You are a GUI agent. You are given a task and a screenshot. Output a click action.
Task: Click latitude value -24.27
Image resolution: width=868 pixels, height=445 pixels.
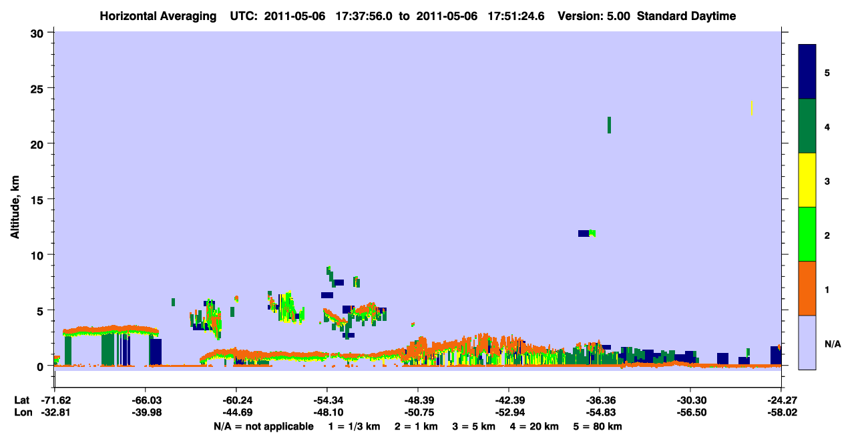pos(781,400)
